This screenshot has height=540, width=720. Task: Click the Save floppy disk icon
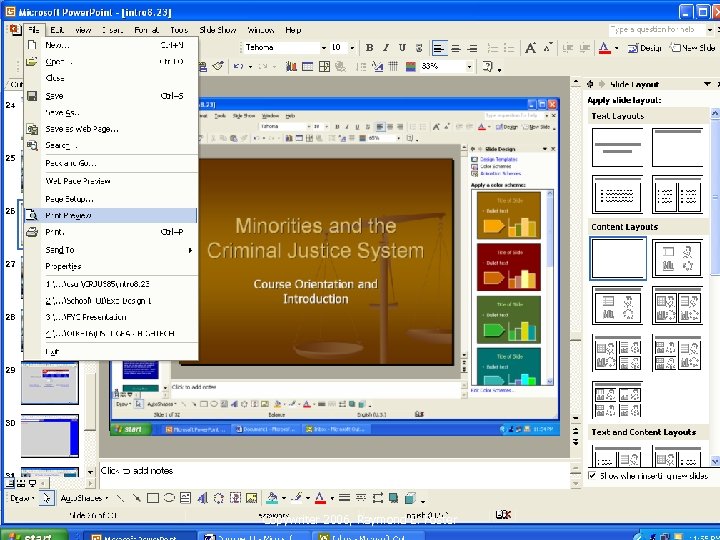[x=32, y=96]
